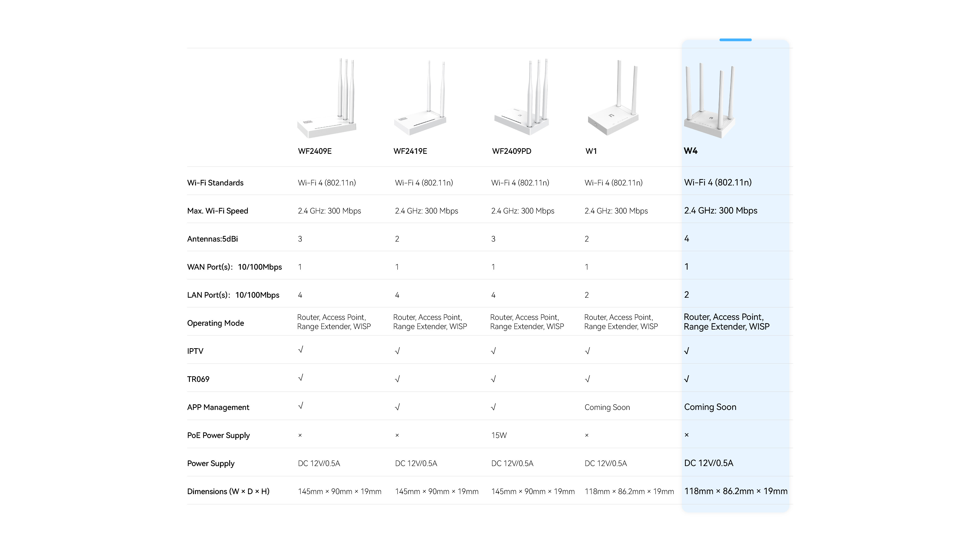Click the PoE cross mark under WF2419E

pyautogui.click(x=397, y=435)
